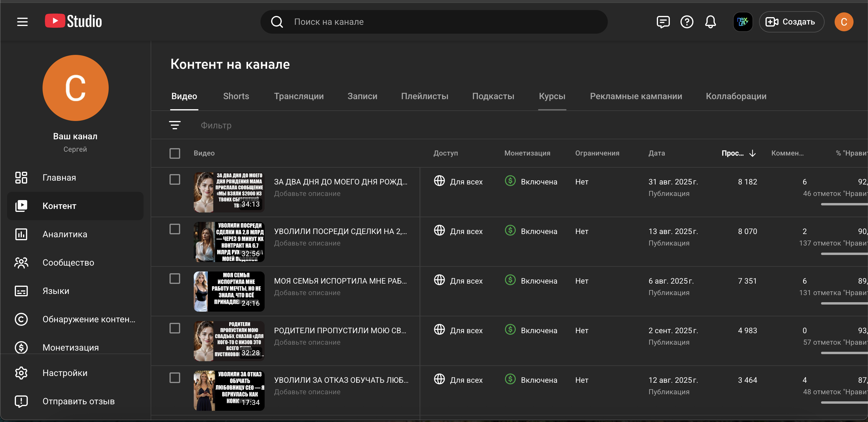Open Monetization in the sidebar
The image size is (868, 422).
[70, 347]
